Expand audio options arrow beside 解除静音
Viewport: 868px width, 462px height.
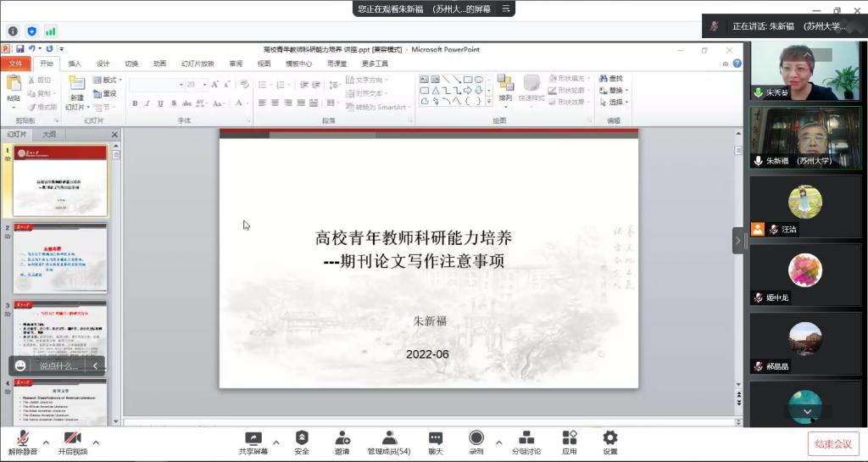click(x=46, y=442)
